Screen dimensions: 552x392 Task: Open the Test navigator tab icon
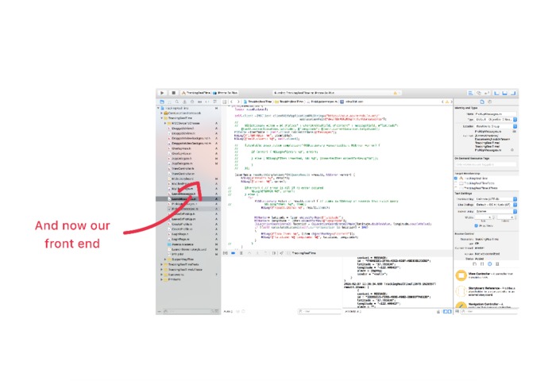192,102
